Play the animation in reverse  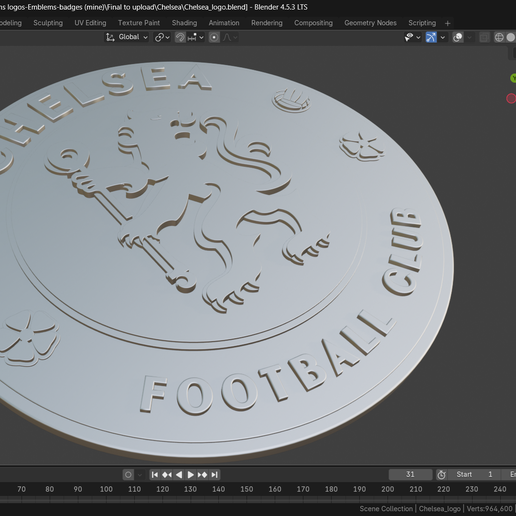(x=179, y=474)
